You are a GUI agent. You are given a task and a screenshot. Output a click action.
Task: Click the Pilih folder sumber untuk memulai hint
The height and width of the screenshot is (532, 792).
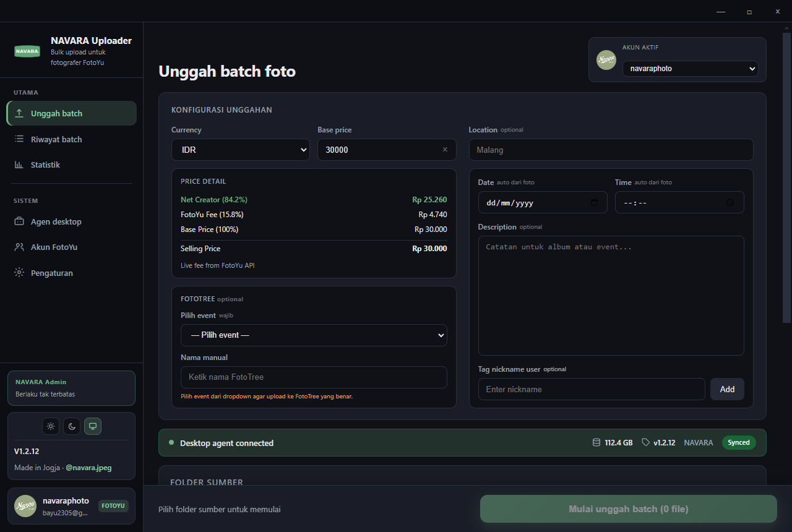220,509
